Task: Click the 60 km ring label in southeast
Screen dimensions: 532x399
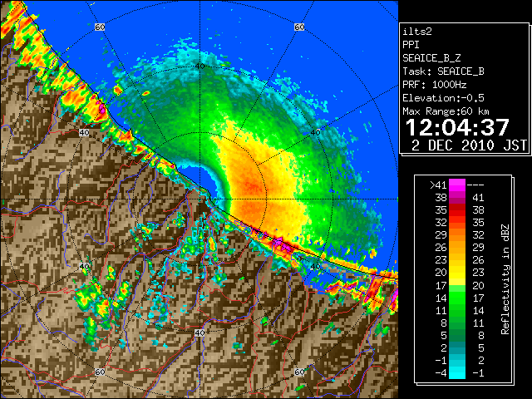Action: 299,372
